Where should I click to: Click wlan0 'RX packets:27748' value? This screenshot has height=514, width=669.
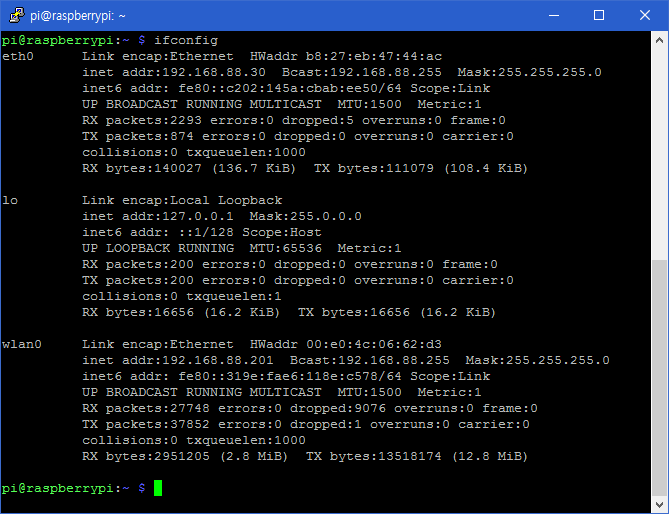146,409
